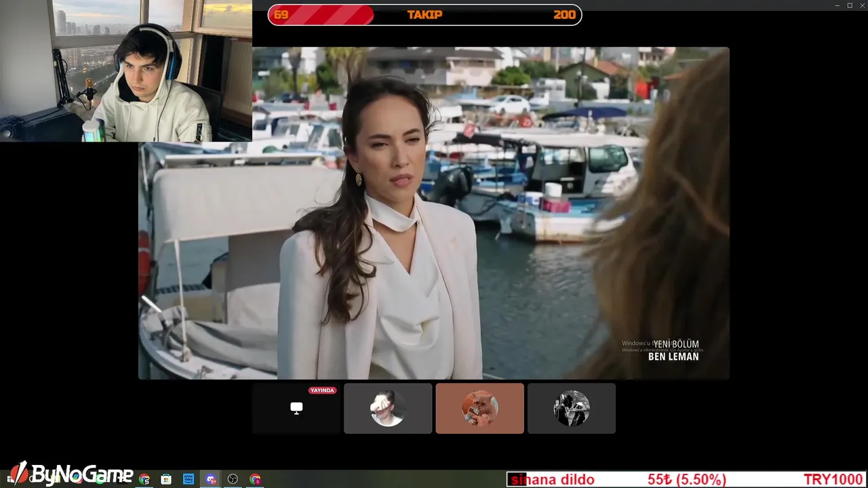Open the Chrome icon left of Microsoft Store
The image size is (868, 488).
coord(144,479)
